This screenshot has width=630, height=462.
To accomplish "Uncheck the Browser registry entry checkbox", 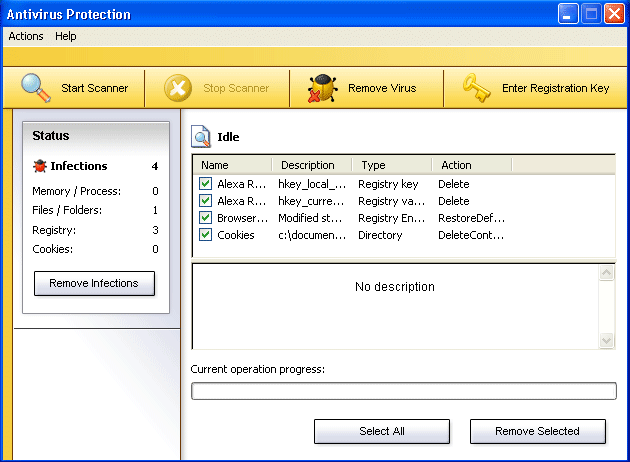I will point(205,218).
